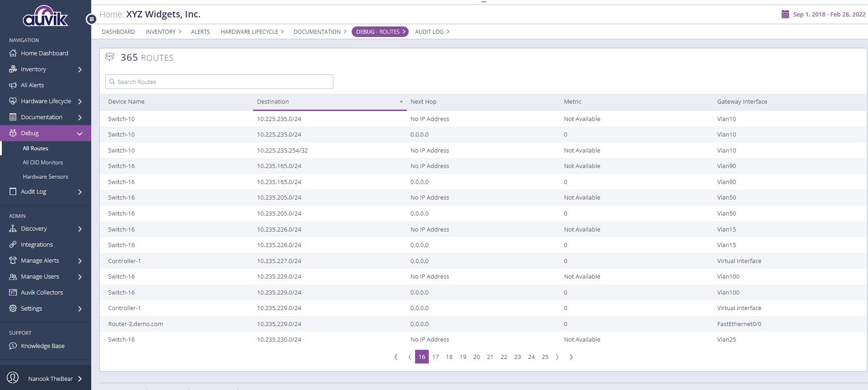This screenshot has width=868, height=390.
Task: Expand Settings sidebar submenu
Action: (80, 309)
